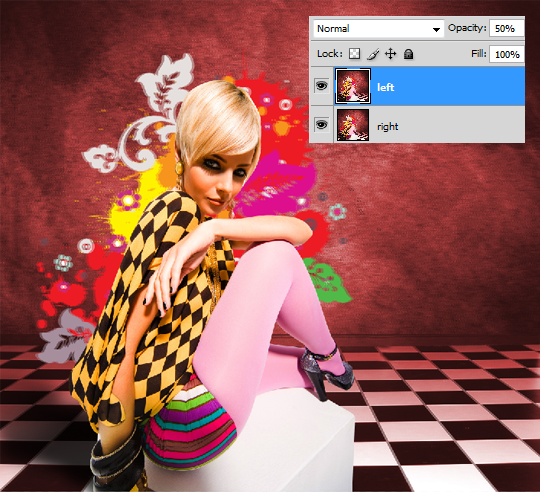Hide the left layer with eye icon
This screenshot has width=540, height=492.
tap(321, 85)
